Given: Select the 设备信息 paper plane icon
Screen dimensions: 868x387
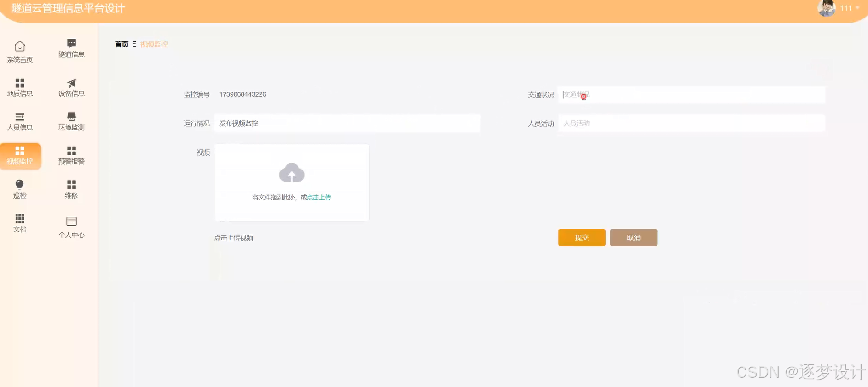Looking at the screenshot, I should pyautogui.click(x=71, y=83).
